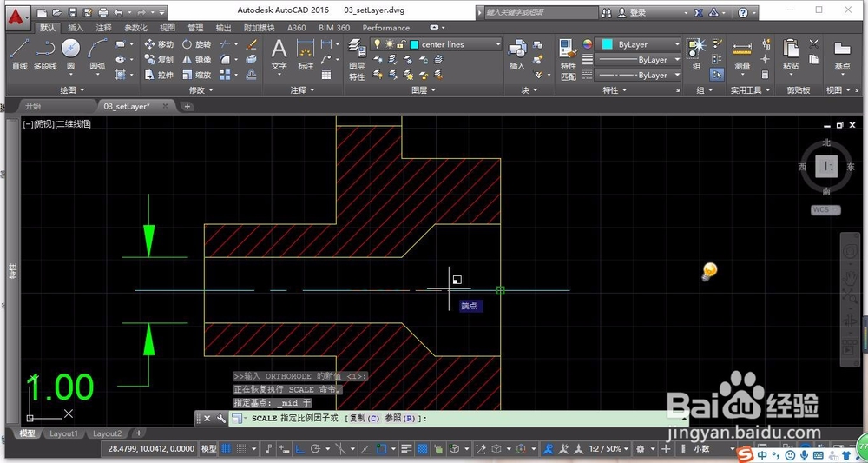The height and width of the screenshot is (463, 868).
Task: Expand the 图层 panel
Action: [x=424, y=89]
